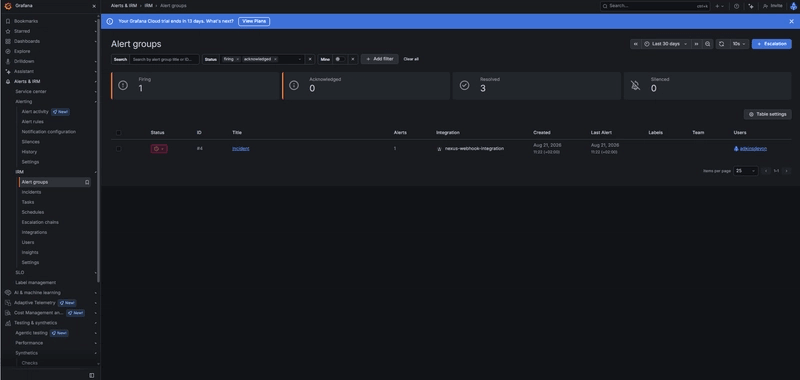800x380 pixels.
Task: Open the Status filter value dropdown
Action: pyautogui.click(x=299, y=59)
